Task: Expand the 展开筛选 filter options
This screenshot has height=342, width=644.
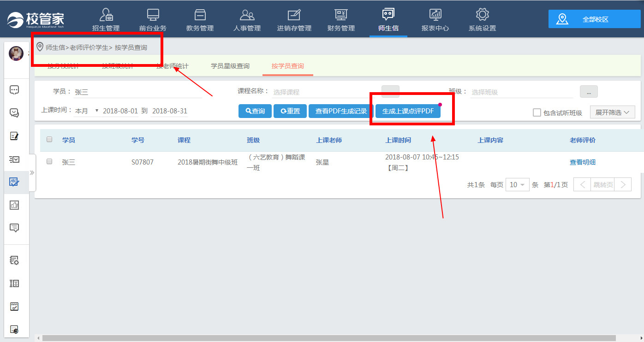Action: point(612,112)
